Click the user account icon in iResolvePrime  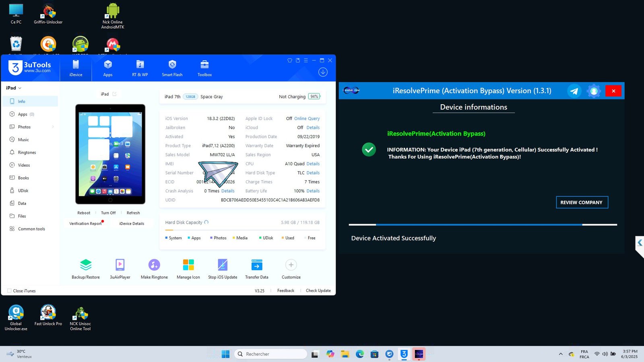[594, 91]
